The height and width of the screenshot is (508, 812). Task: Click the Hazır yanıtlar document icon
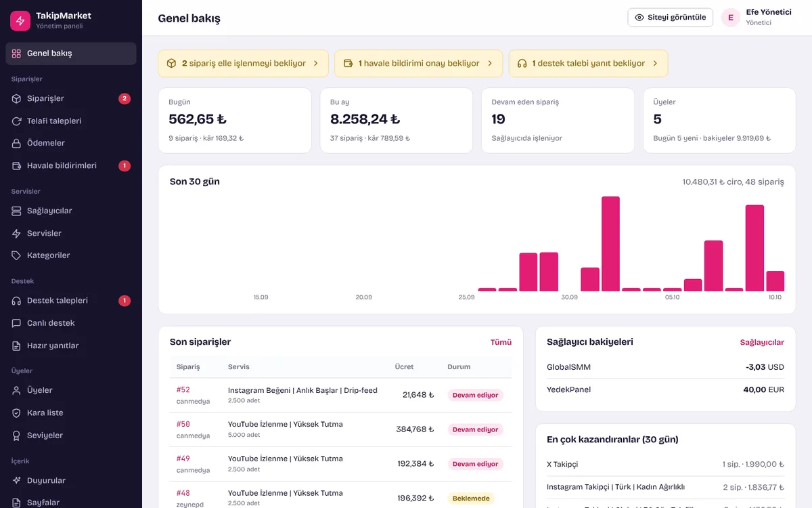(x=16, y=345)
